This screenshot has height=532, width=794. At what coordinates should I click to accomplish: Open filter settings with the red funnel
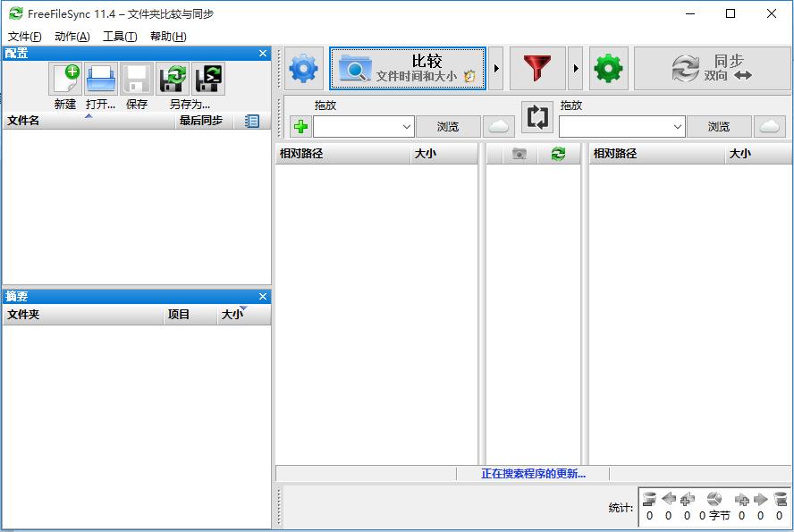click(x=537, y=68)
